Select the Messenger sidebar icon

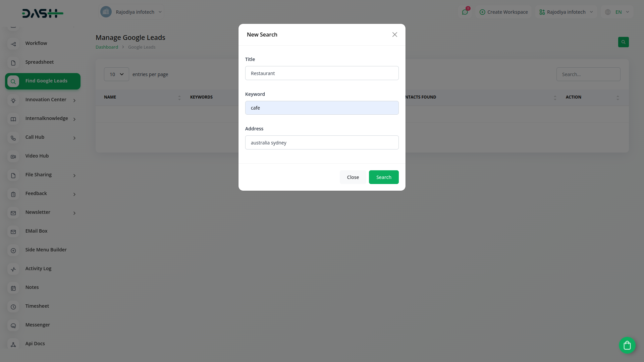(x=13, y=325)
